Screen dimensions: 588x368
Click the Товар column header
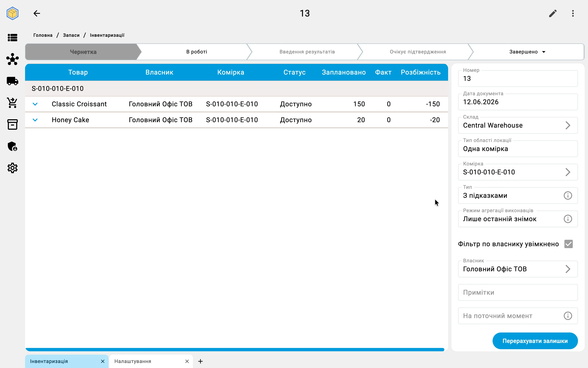click(x=78, y=72)
